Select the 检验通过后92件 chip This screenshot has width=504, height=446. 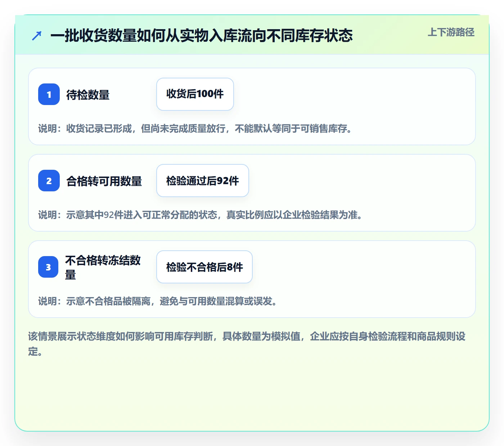pos(203,181)
